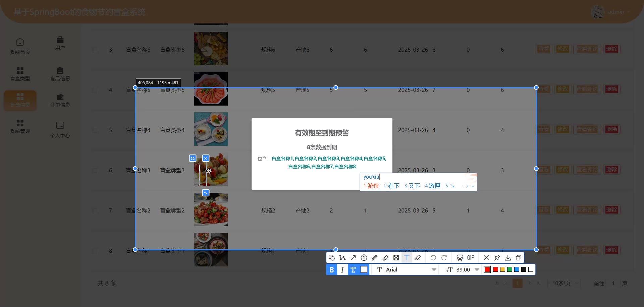644x307 pixels.
Task: Select the numbered marker tool
Action: point(364,258)
